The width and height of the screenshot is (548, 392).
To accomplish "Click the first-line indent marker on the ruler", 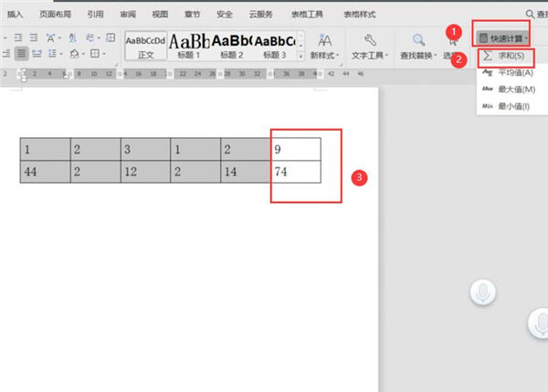I will (24, 71).
